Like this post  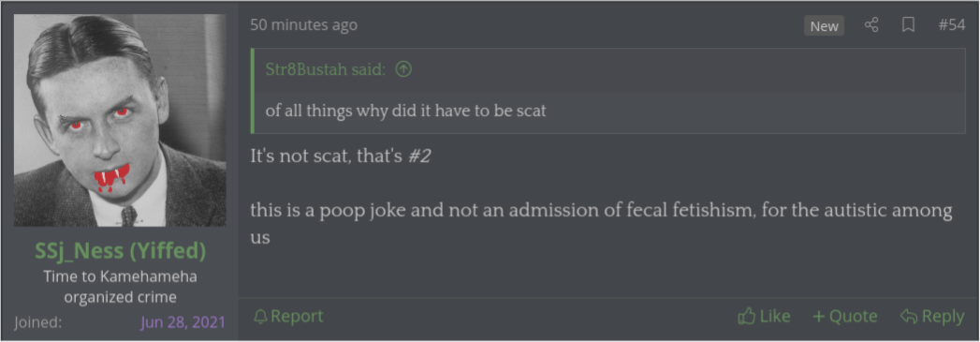[764, 317]
